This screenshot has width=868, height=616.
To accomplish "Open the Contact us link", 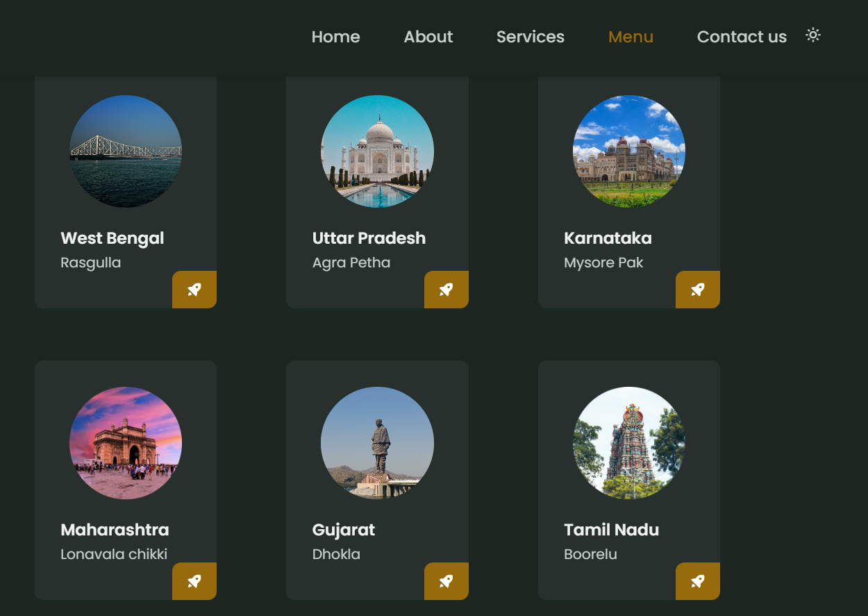I will coord(742,37).
